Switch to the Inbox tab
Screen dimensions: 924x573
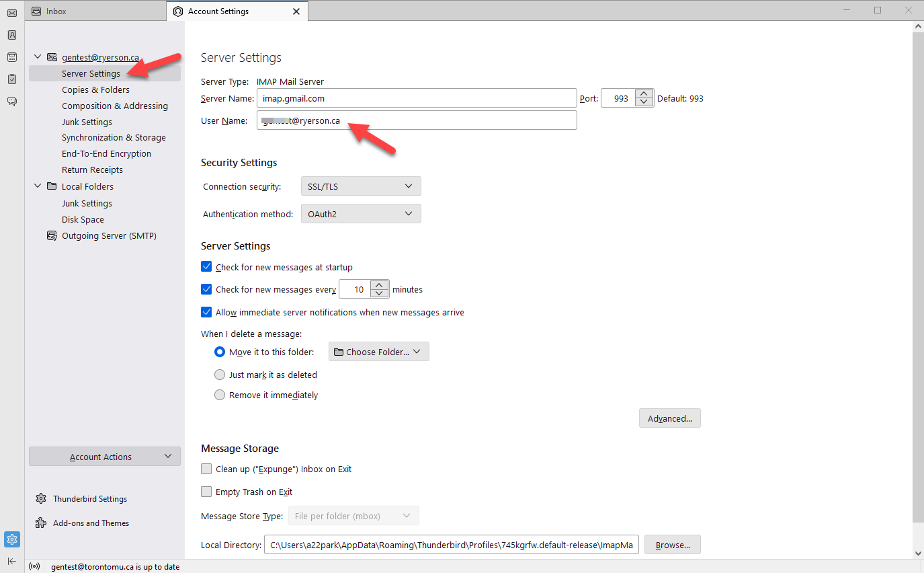(x=95, y=11)
